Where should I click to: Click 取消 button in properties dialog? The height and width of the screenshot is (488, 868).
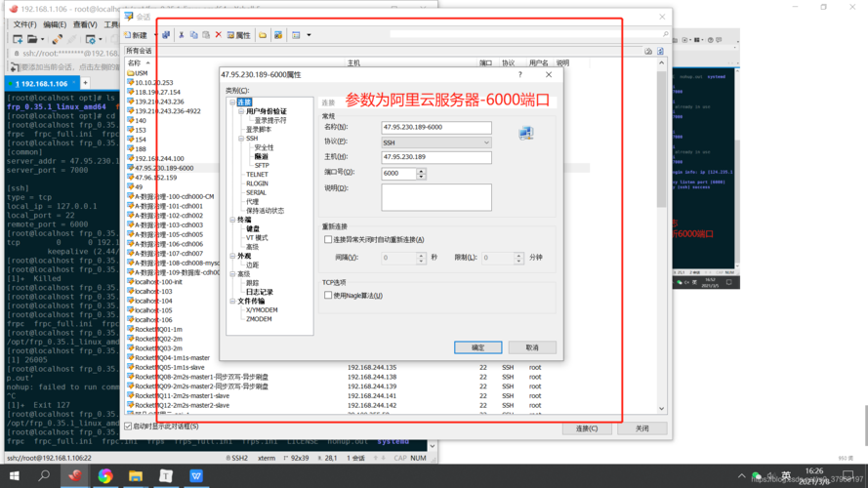[x=532, y=347]
